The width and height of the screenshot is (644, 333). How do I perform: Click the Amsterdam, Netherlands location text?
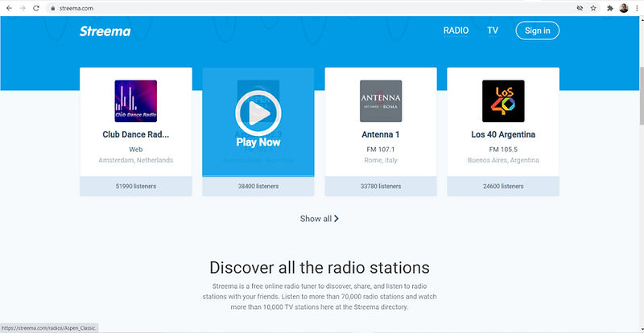click(x=135, y=160)
